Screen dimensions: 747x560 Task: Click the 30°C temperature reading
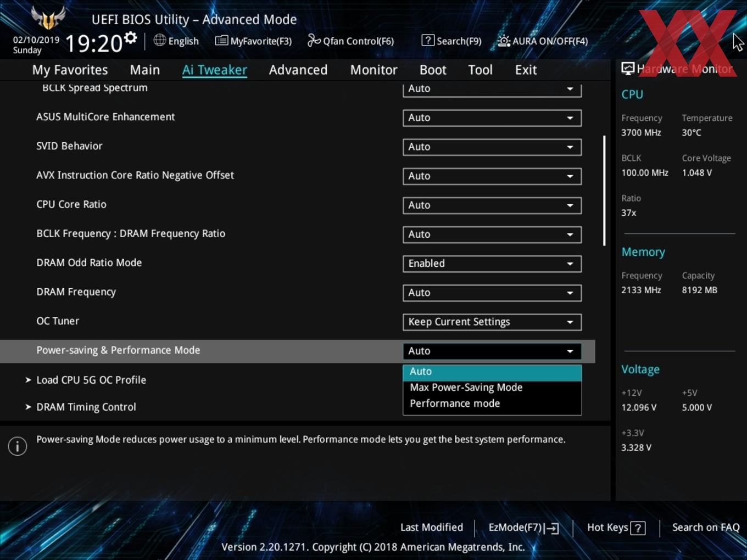point(692,132)
